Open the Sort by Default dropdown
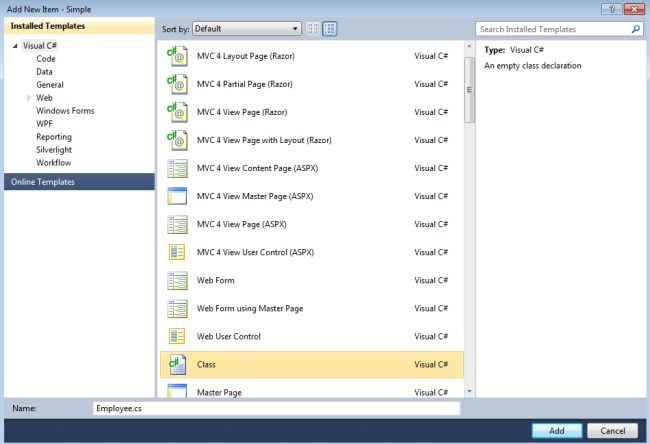The height and width of the screenshot is (444, 650). [247, 29]
